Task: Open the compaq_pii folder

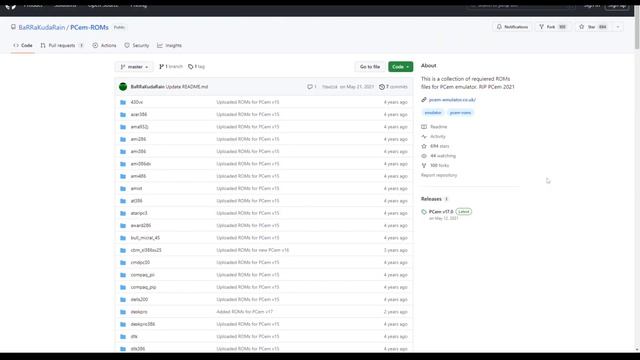Action: (x=142, y=275)
